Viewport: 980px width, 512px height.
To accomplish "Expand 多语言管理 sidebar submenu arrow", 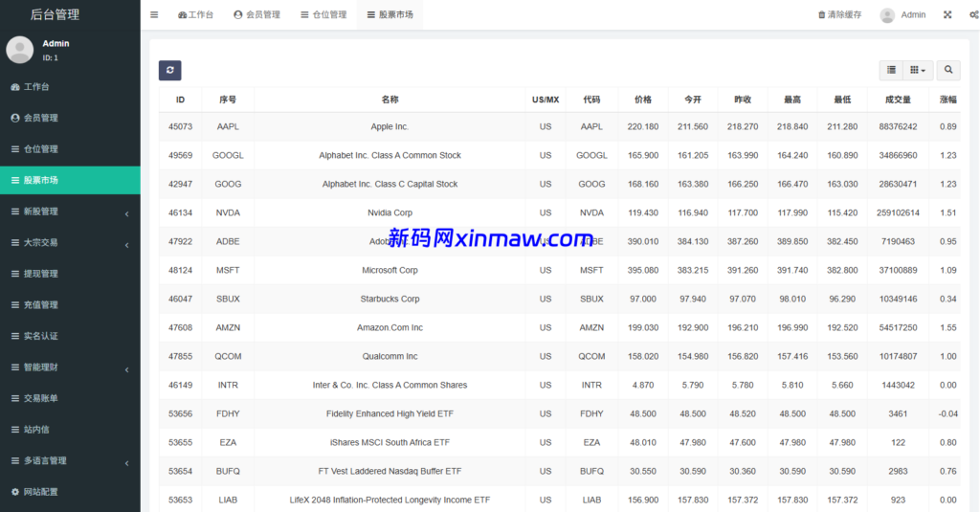I will [127, 463].
